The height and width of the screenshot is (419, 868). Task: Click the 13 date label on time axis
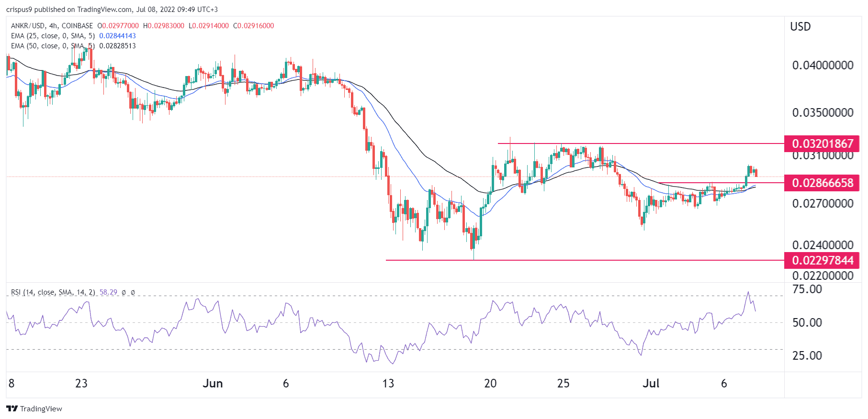388,384
